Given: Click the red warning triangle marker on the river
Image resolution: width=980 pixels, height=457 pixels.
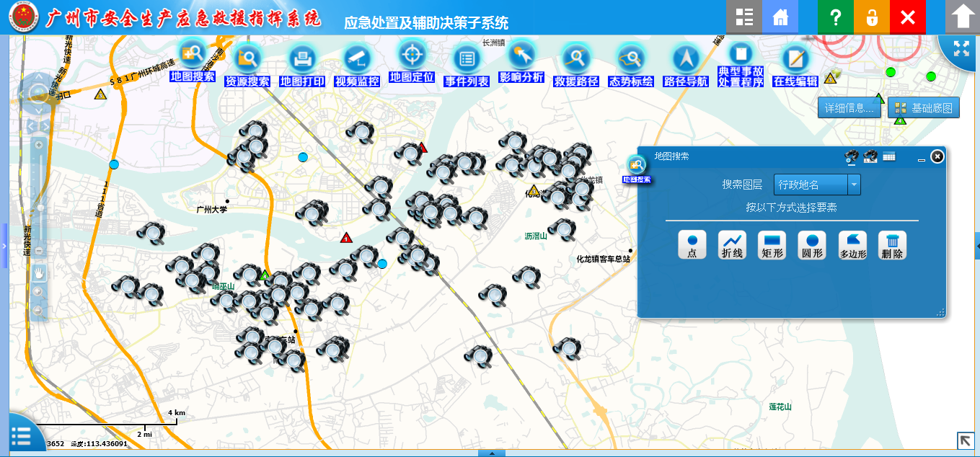Looking at the screenshot, I should pos(346,237).
